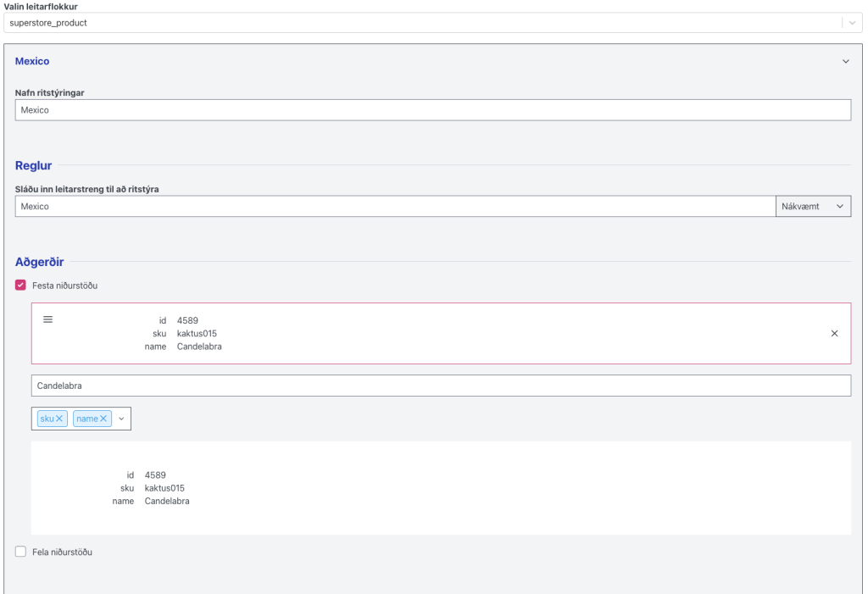Collapse the Mexico panel with the chevron
Viewport: 868px width, 594px height.
[845, 62]
